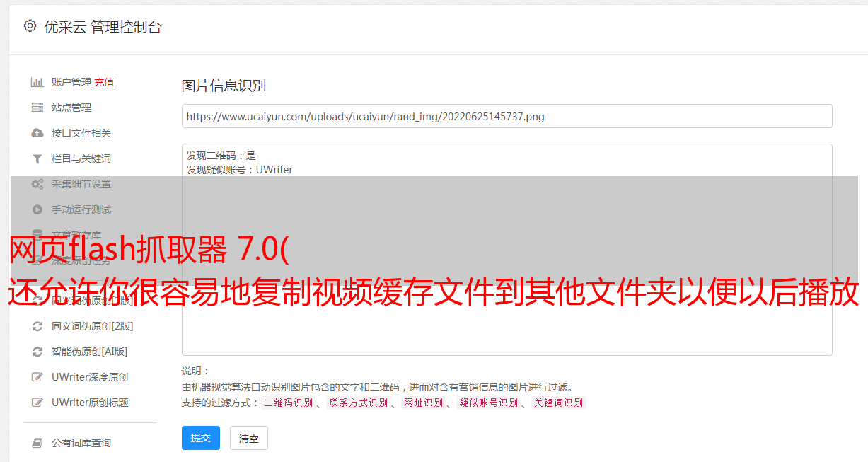Click the 联系方式识别 tag
The width and height of the screenshot is (868, 462).
tap(358, 403)
